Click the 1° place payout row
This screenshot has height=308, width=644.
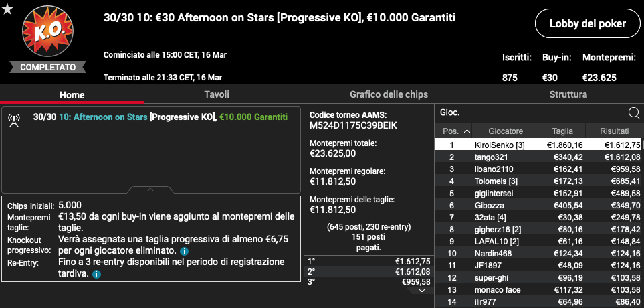pyautogui.click(x=369, y=261)
